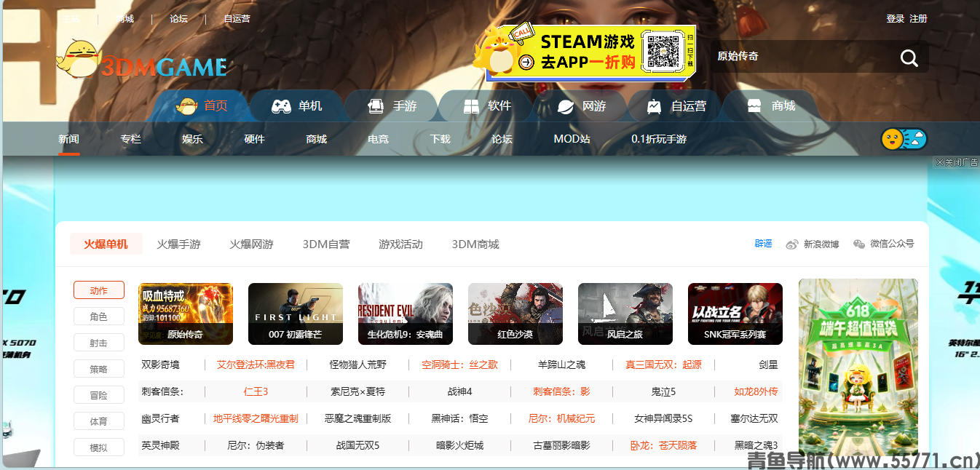The image size is (980, 470).
Task: Click the 首页 nav icon
Action: 187,106
